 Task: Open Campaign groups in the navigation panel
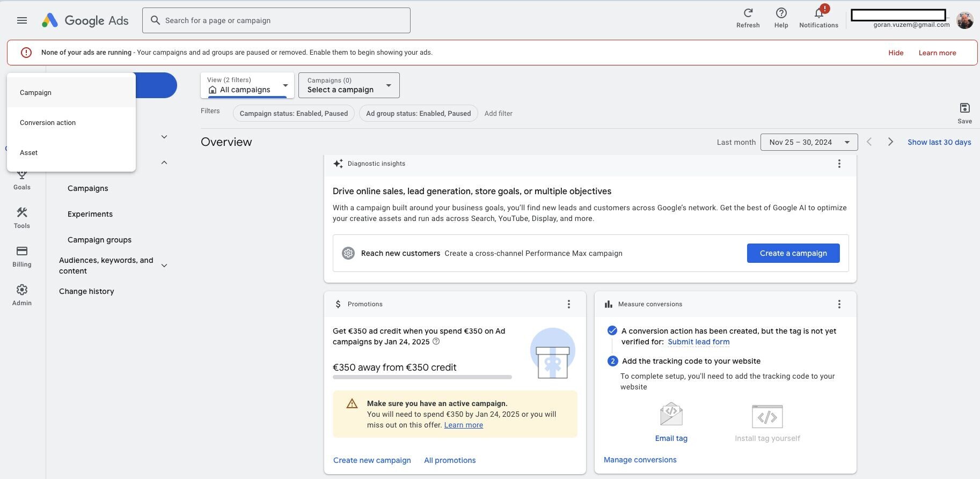click(99, 240)
